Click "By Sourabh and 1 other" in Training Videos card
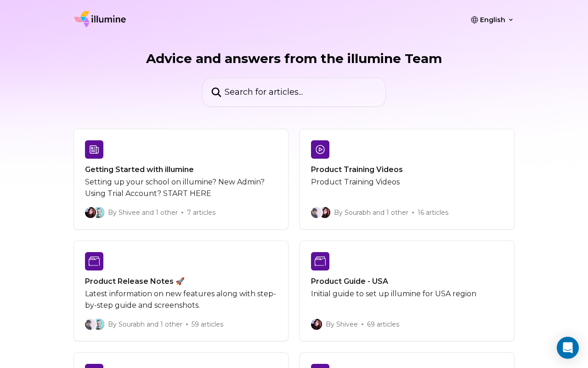Viewport: 588px width, 368px height. pyautogui.click(x=371, y=213)
